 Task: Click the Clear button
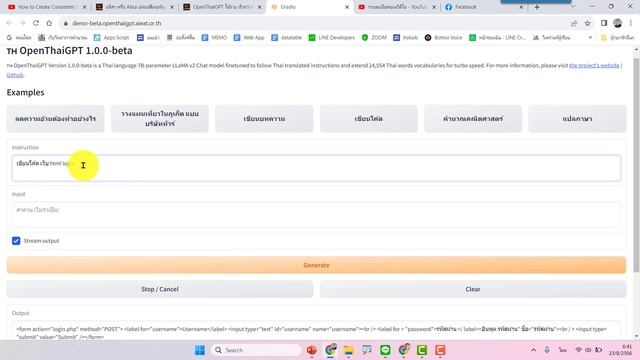(x=473, y=289)
